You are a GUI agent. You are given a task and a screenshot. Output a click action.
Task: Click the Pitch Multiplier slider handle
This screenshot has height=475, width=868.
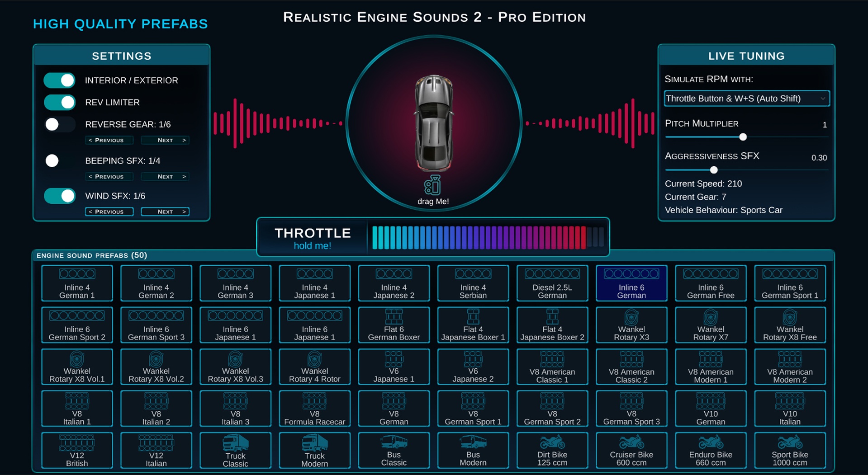click(743, 137)
